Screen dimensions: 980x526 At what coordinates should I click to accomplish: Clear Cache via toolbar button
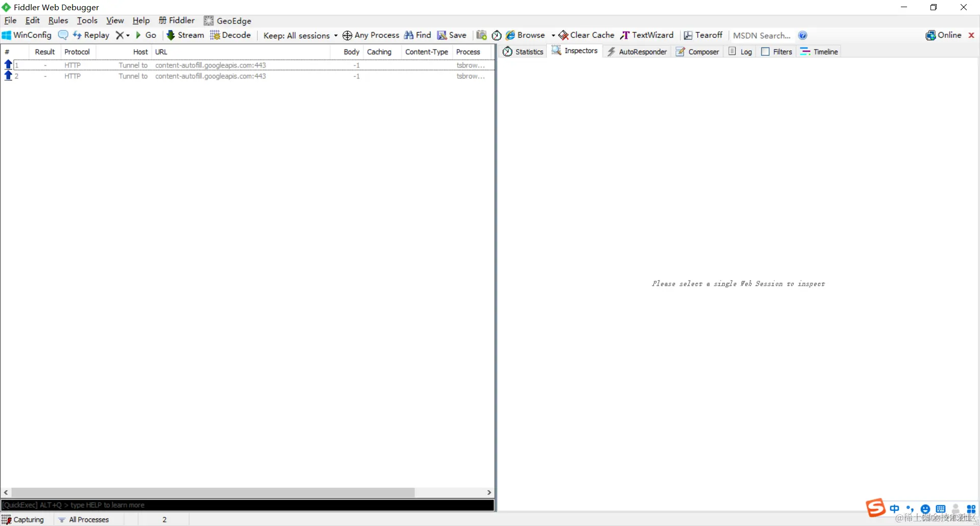(586, 35)
